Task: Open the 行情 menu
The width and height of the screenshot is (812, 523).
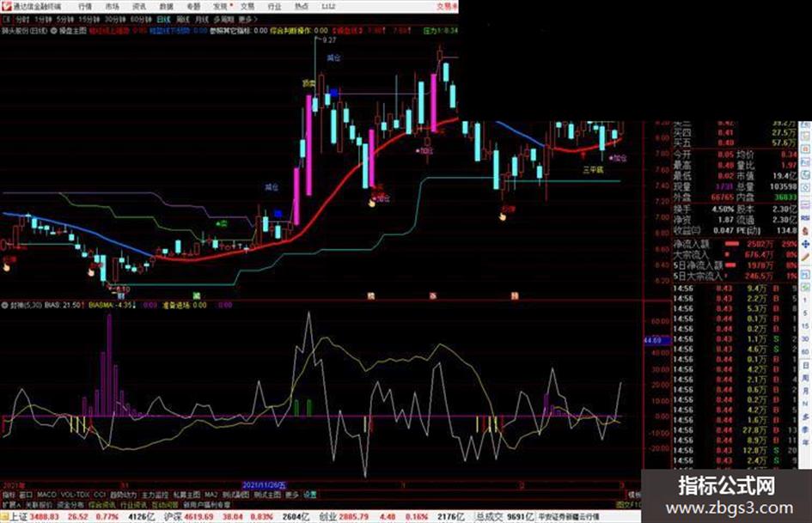Action: pos(85,7)
